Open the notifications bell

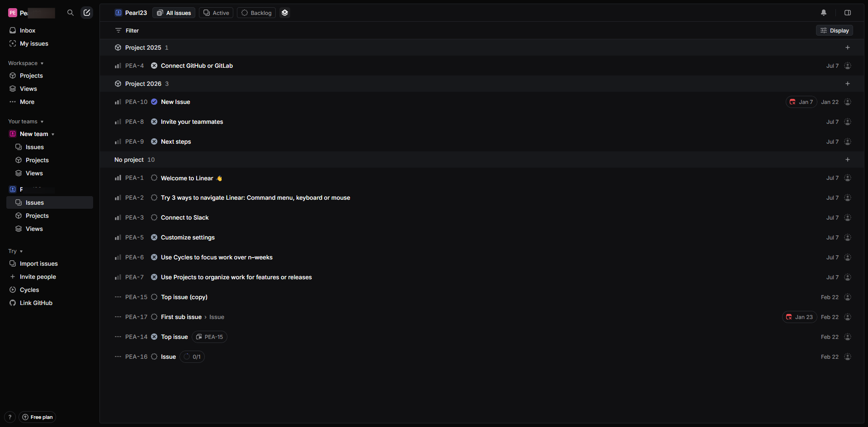click(824, 13)
